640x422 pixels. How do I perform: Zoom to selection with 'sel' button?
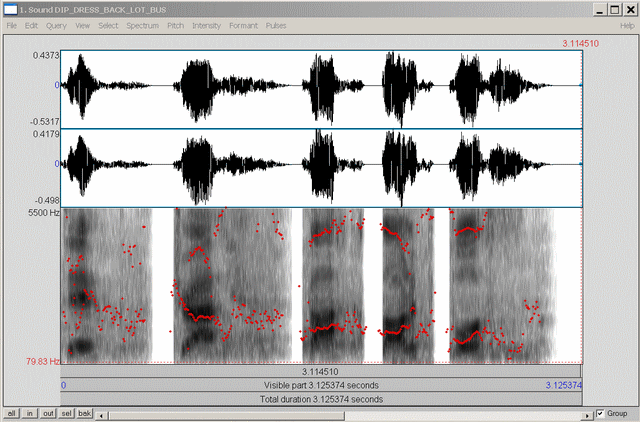tap(66, 413)
